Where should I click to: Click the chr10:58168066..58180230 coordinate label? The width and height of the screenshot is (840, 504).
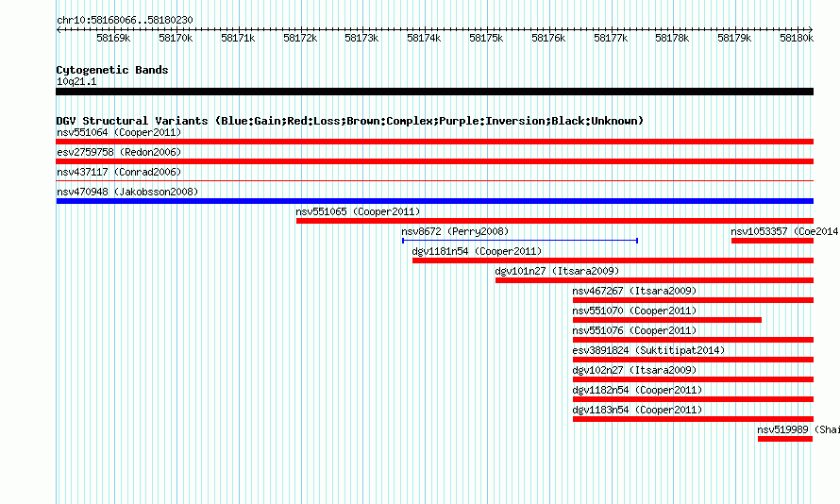(125, 20)
